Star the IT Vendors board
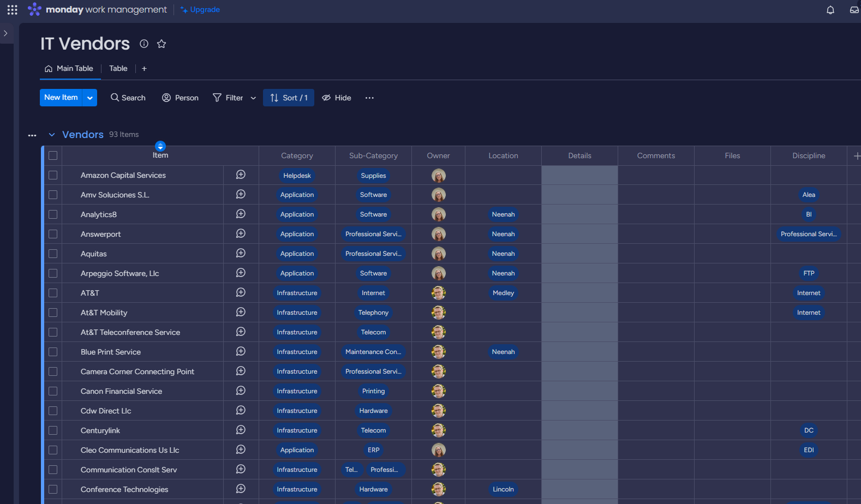 [162, 44]
